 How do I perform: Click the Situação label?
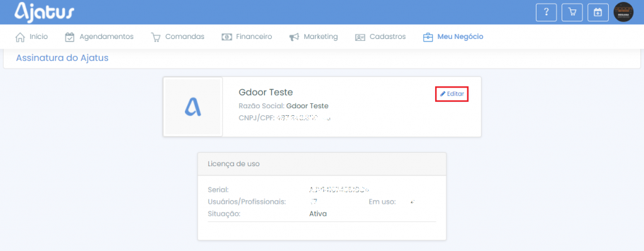click(225, 214)
